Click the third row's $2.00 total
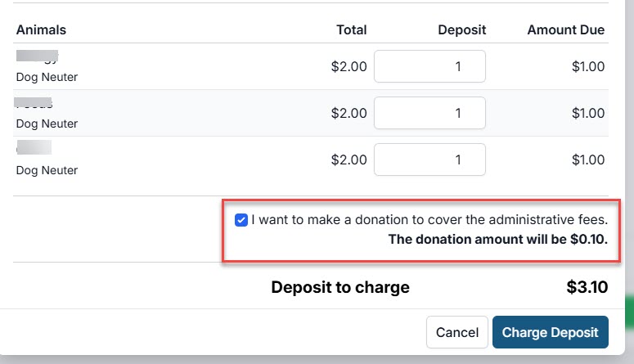634x364 pixels. pos(348,160)
